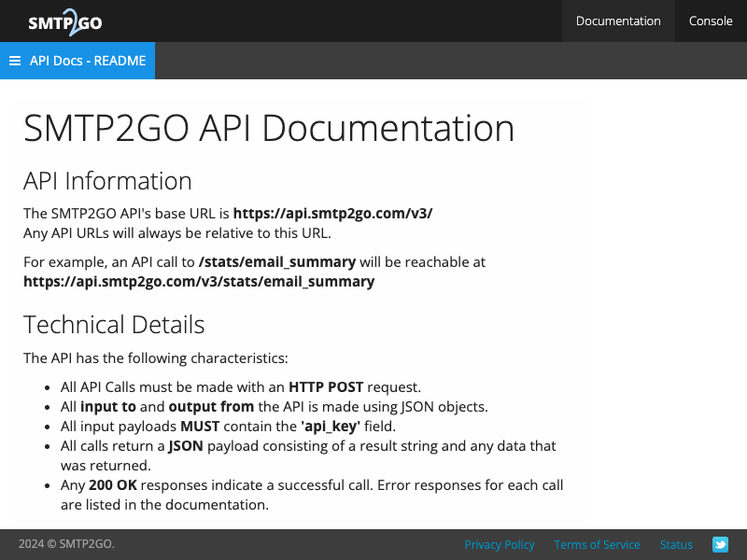Click the bold HTTP POST text

(x=326, y=387)
